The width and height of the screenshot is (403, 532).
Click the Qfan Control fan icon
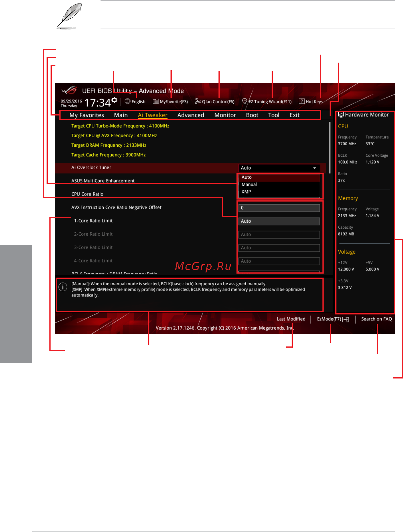point(198,101)
